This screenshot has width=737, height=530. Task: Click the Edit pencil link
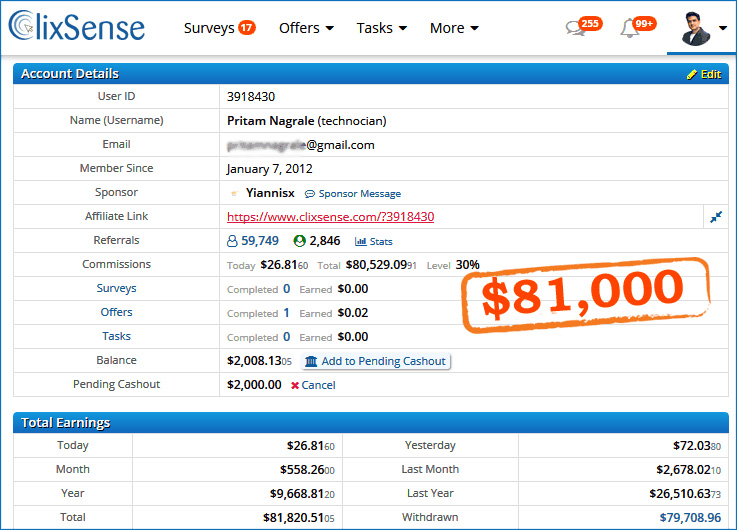tap(704, 74)
